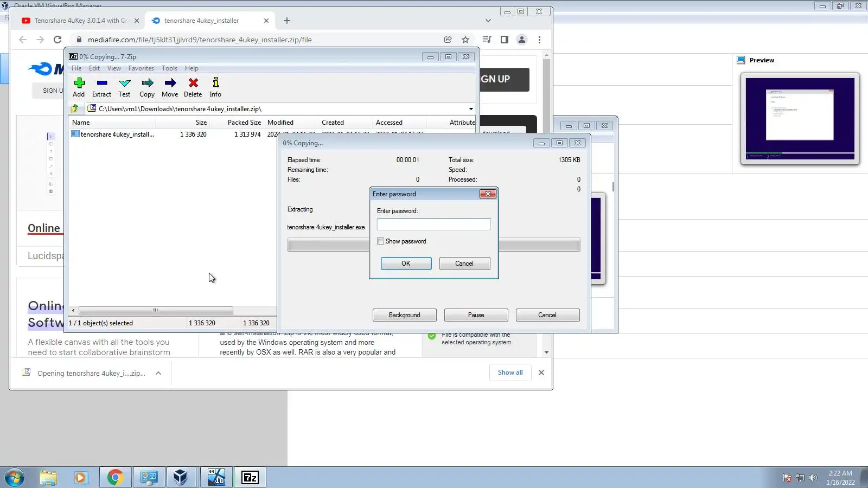The image size is (868, 488).
Task: Click the Add tool in 7-Zip
Action: [x=79, y=87]
